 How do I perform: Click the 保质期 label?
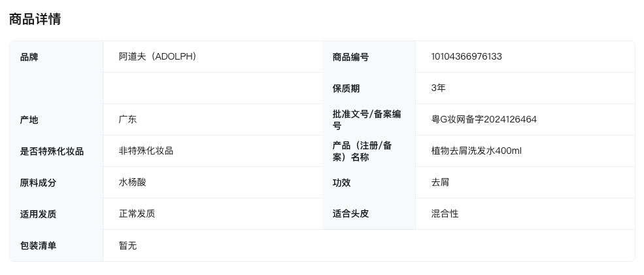point(346,88)
